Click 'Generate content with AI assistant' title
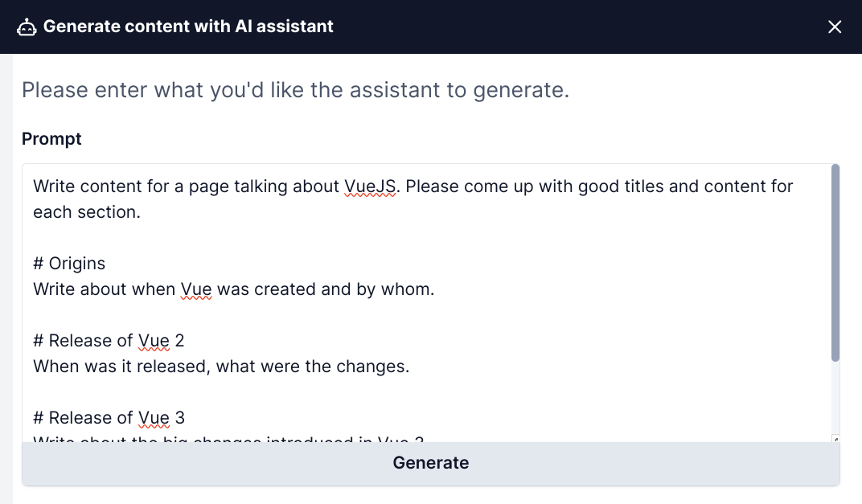The height and width of the screenshot is (504, 862). click(x=188, y=27)
